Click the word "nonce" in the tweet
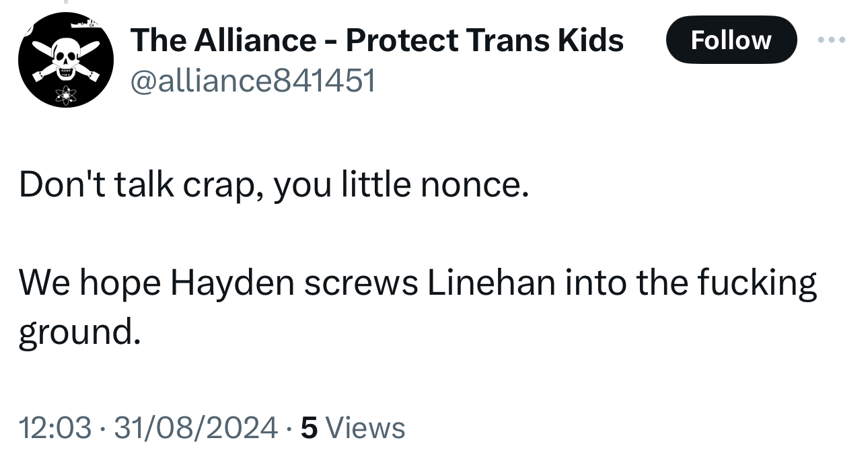This screenshot has width=868, height=463. click(x=470, y=185)
